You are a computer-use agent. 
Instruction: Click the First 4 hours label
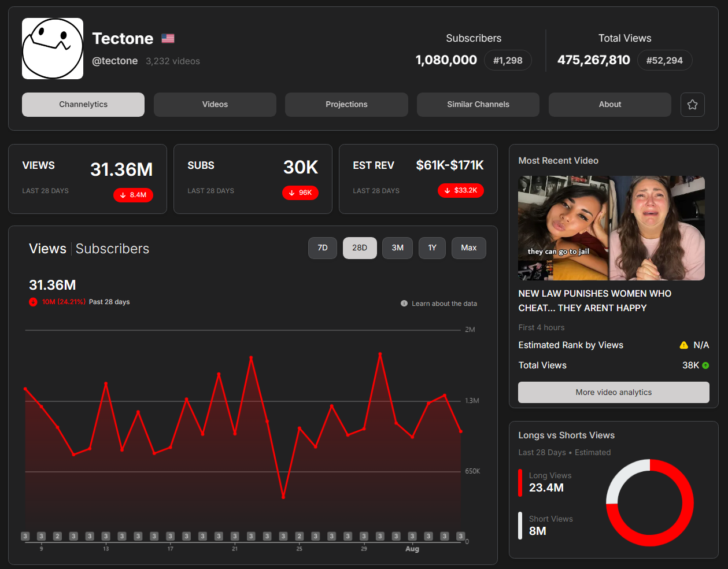[x=541, y=328]
